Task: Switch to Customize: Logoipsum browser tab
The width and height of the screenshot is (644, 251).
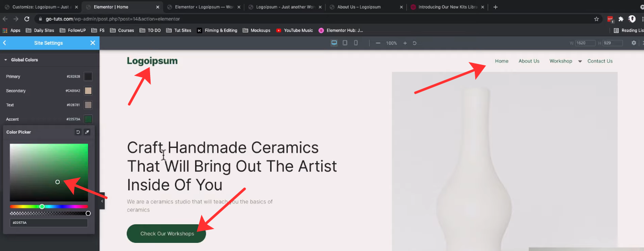Action: click(x=40, y=7)
